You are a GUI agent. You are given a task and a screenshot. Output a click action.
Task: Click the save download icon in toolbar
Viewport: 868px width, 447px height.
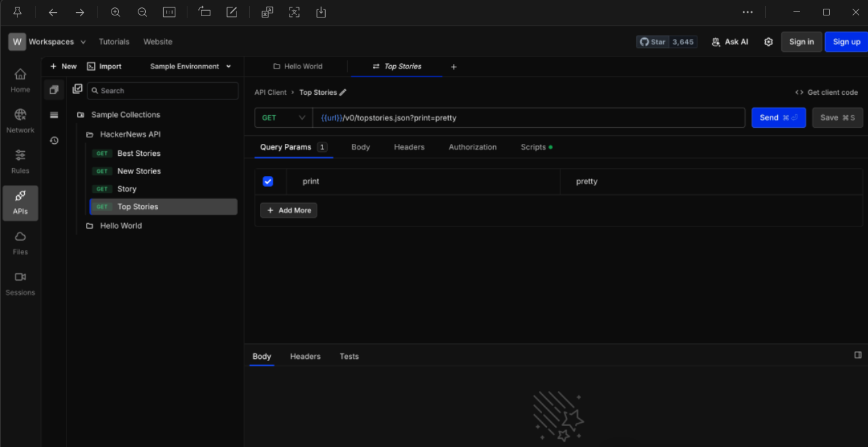pos(321,12)
